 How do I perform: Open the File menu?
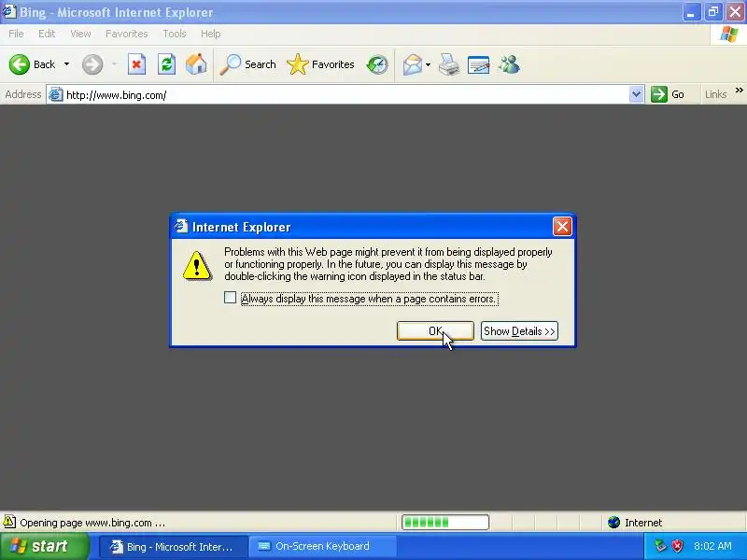[x=16, y=34]
